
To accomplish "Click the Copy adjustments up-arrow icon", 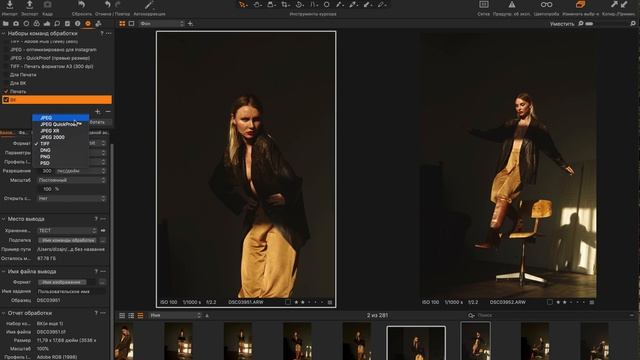I will [x=614, y=4].
